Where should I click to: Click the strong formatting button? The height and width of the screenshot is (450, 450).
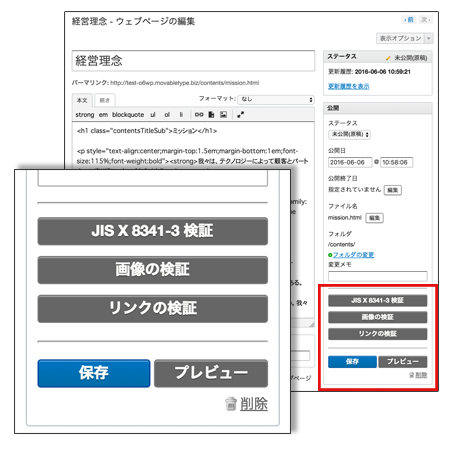click(x=85, y=115)
